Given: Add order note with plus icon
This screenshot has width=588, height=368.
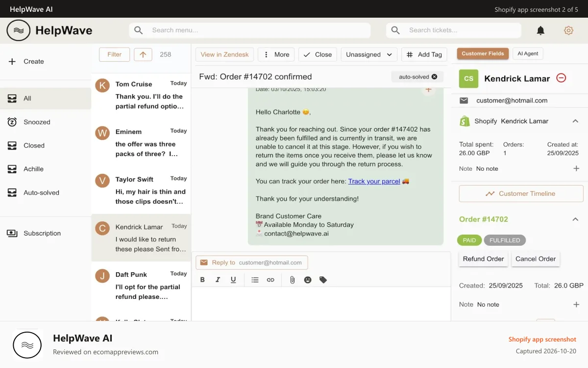Looking at the screenshot, I should point(576,304).
